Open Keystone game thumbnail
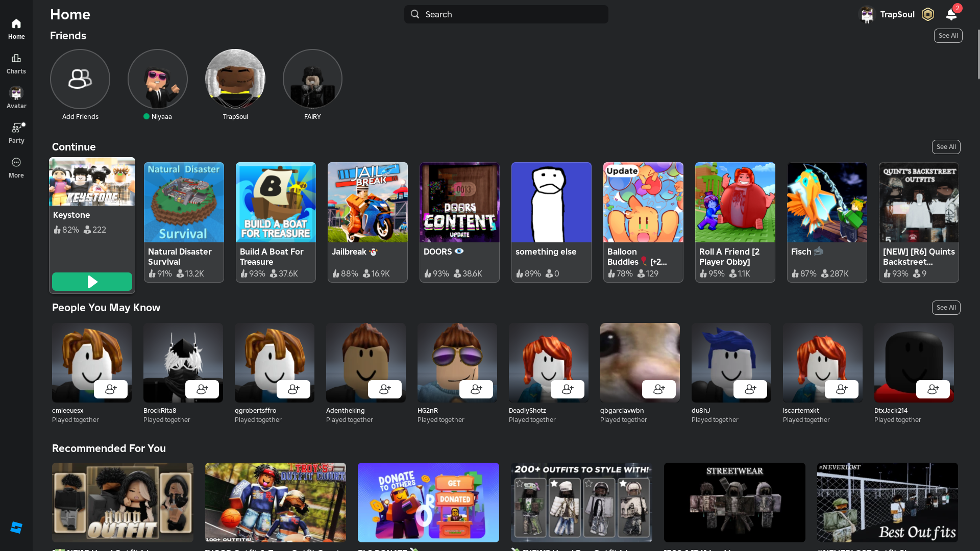980x551 pixels. click(x=92, y=182)
